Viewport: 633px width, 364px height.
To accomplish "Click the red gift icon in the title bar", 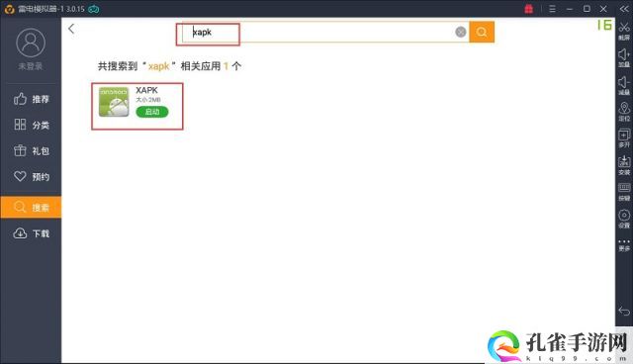I will (x=528, y=9).
